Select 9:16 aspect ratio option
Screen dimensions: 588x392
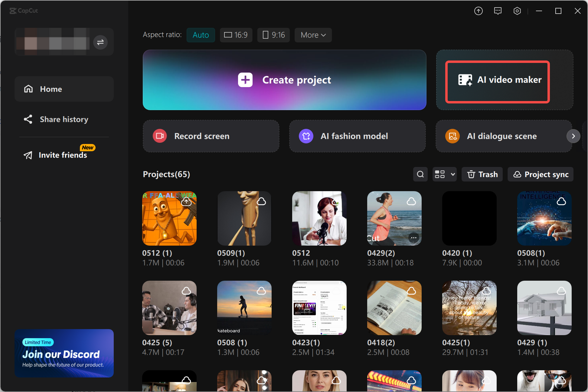pos(273,35)
